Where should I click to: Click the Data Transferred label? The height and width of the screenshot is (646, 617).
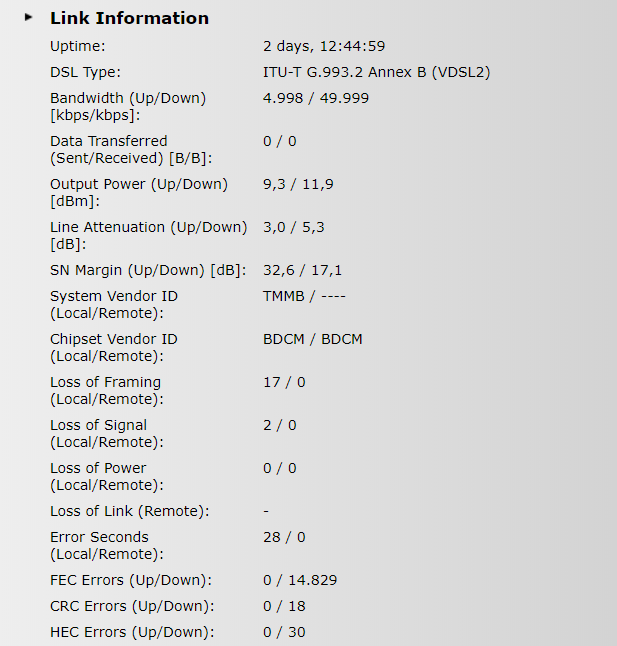point(131,150)
